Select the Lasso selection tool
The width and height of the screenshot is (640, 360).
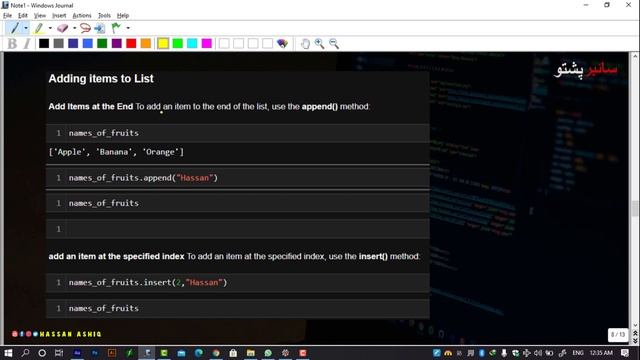(x=85, y=28)
